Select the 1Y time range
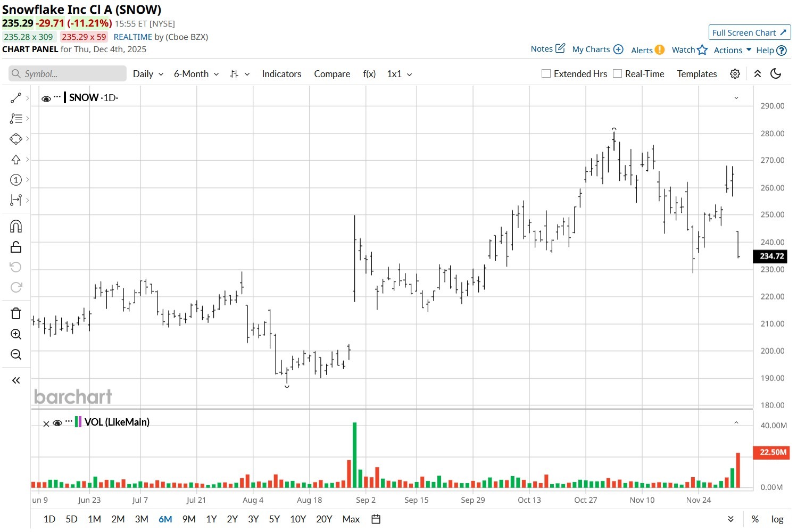797x532 pixels. [211, 519]
